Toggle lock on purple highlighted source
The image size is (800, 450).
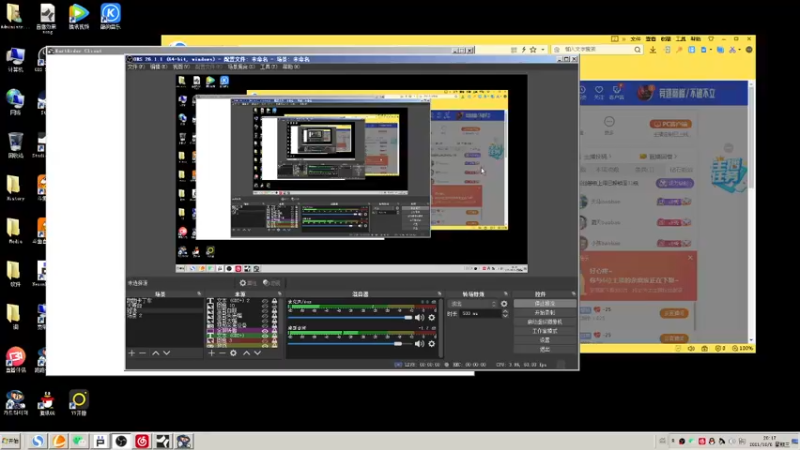(274, 331)
